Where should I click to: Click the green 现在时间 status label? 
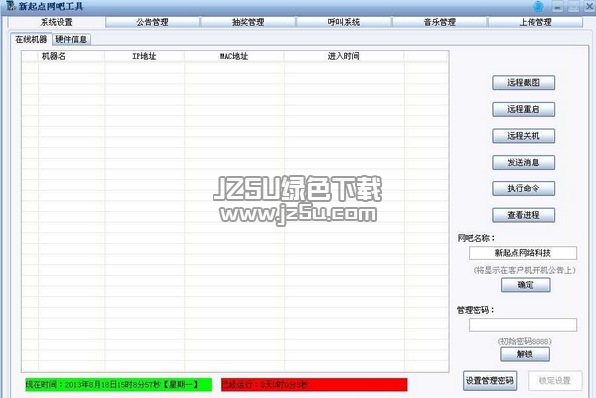(x=118, y=385)
